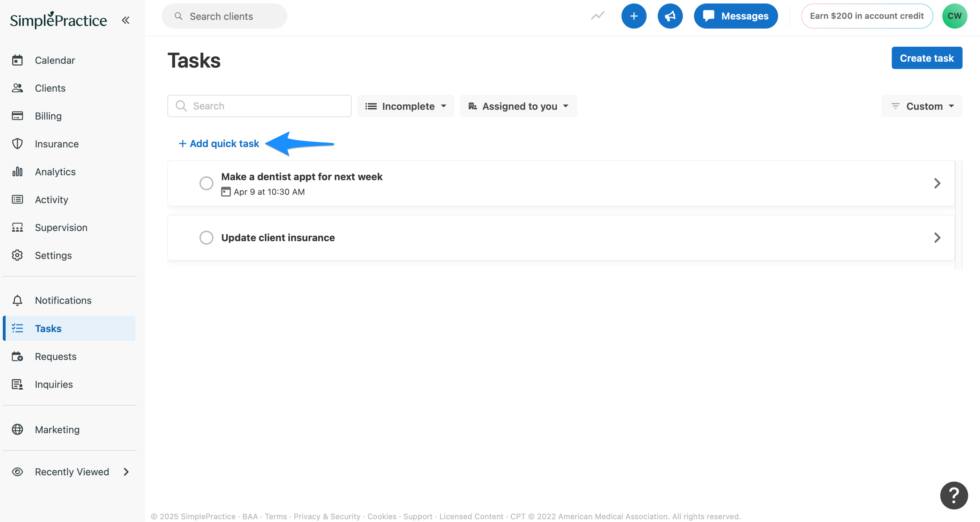980x522 pixels.
Task: Click the Insurance shield icon
Action: point(17,144)
